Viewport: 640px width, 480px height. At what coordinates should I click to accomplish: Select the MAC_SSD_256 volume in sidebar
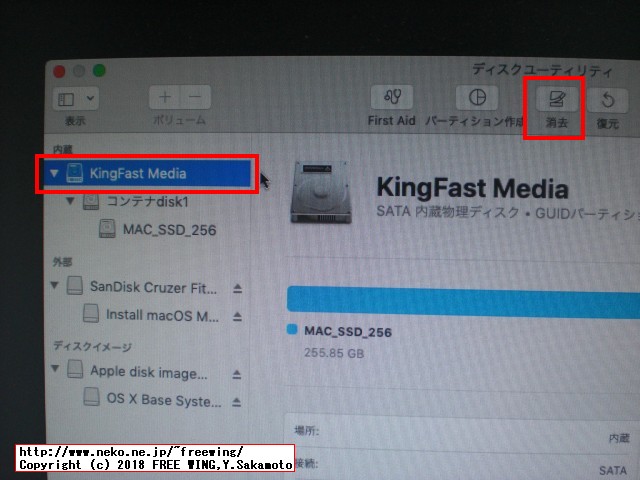[x=168, y=230]
